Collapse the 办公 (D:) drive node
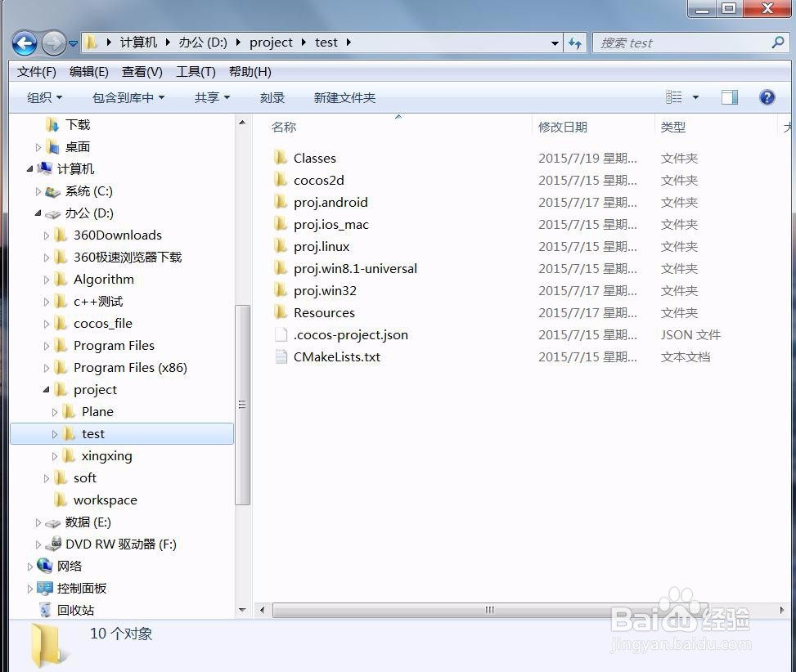796x672 pixels. [38, 213]
